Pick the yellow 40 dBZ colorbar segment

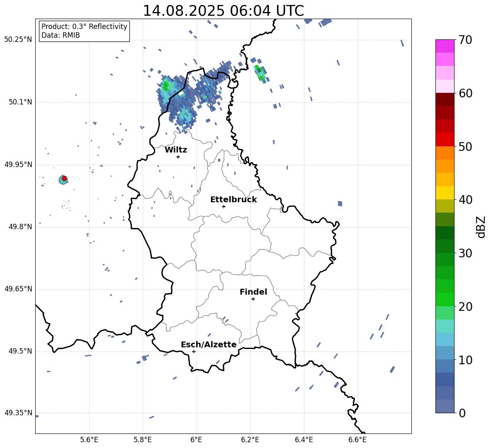[x=445, y=193]
